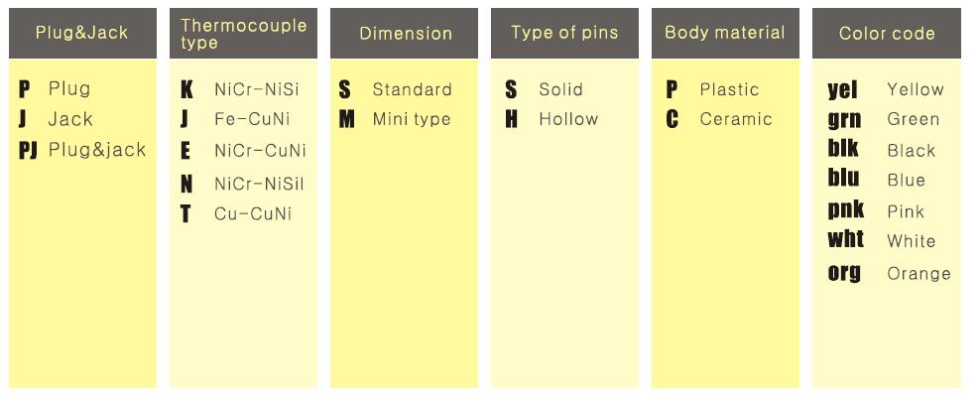Pick the Hollow pin type
This screenshot has height=400, width=980.
click(x=568, y=119)
